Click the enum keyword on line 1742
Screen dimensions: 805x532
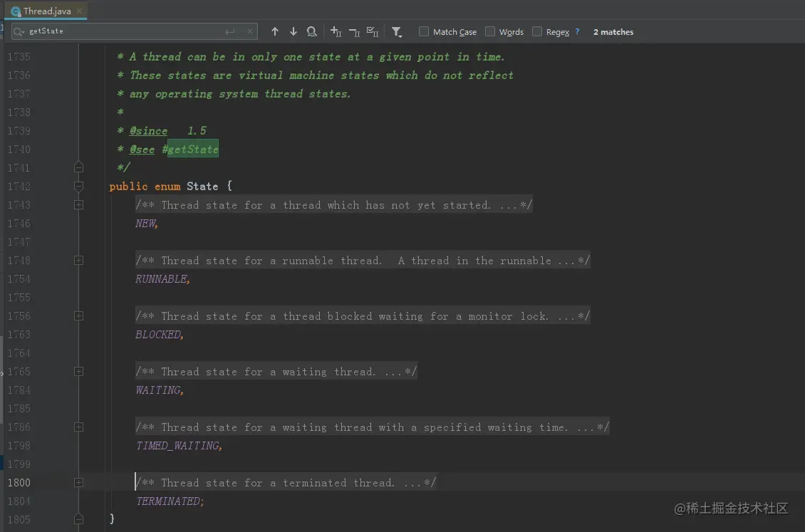(x=167, y=186)
